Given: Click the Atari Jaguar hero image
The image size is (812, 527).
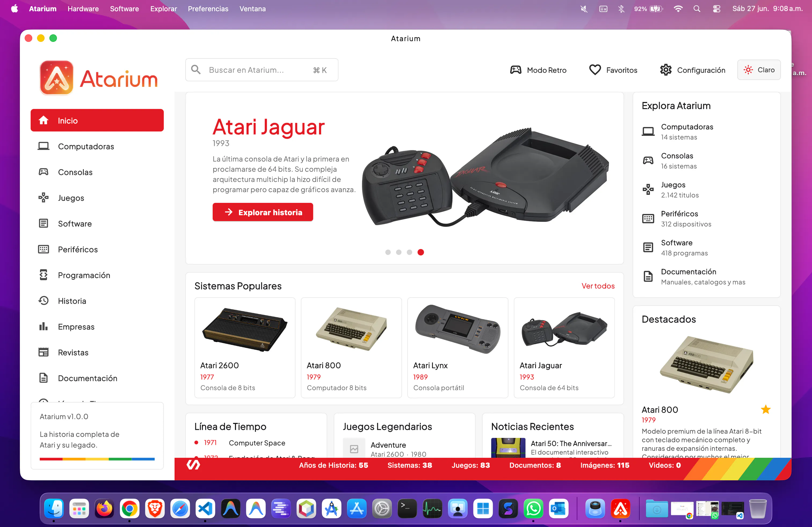Looking at the screenshot, I should click(485, 177).
